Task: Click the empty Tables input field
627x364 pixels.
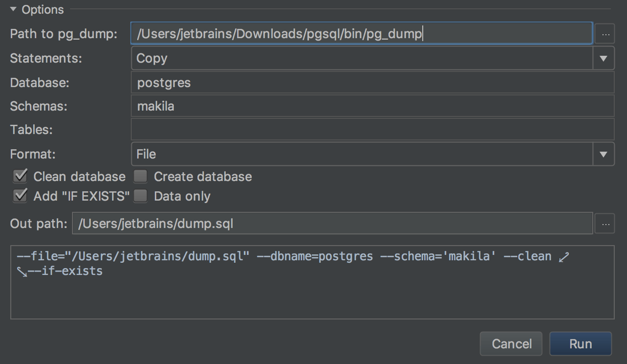Action: 372,130
